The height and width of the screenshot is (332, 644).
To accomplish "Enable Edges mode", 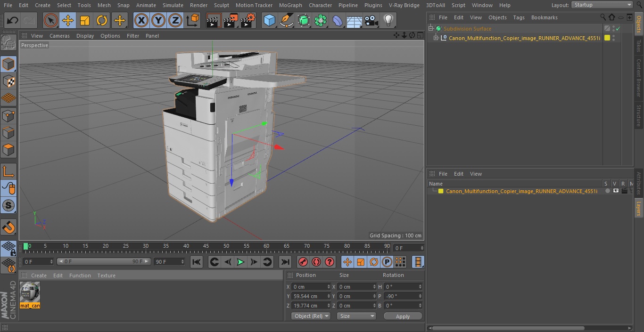I will [x=8, y=132].
